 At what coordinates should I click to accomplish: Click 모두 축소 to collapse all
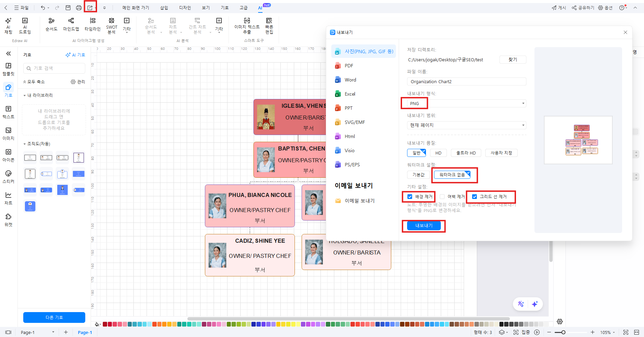[x=34, y=82]
